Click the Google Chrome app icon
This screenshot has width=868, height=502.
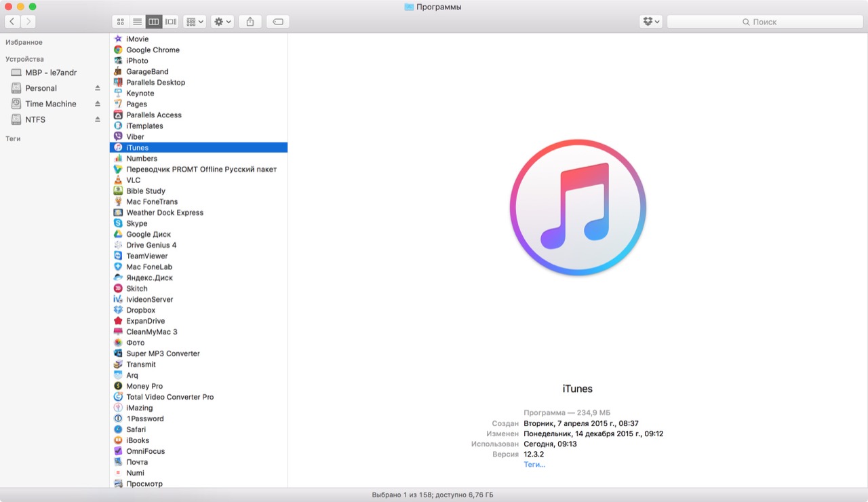[x=118, y=50]
